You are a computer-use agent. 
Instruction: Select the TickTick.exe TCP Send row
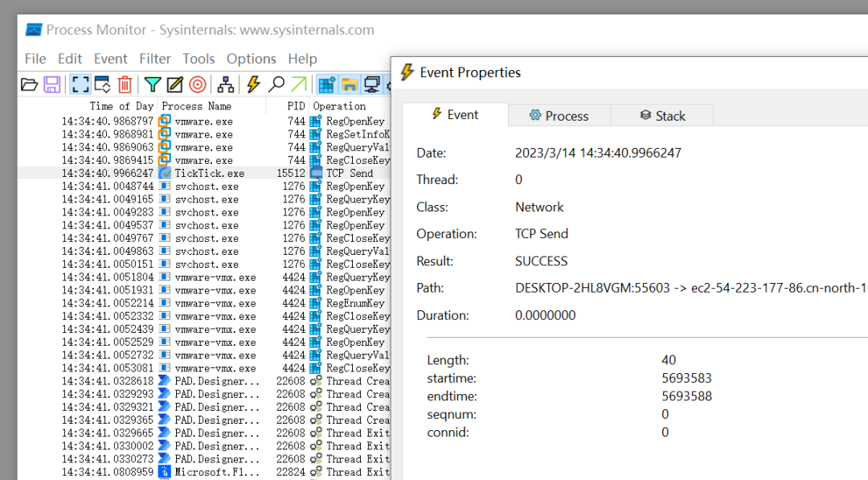tap(209, 173)
